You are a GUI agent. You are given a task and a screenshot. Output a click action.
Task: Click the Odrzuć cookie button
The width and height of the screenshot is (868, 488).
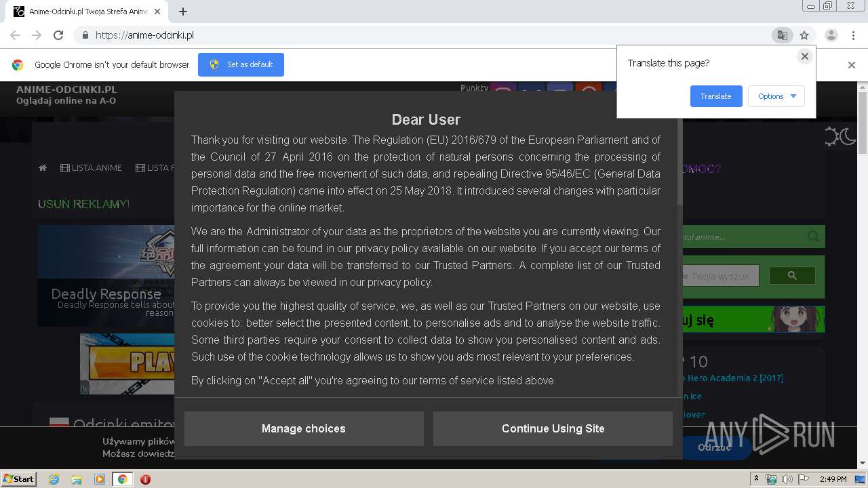click(715, 447)
